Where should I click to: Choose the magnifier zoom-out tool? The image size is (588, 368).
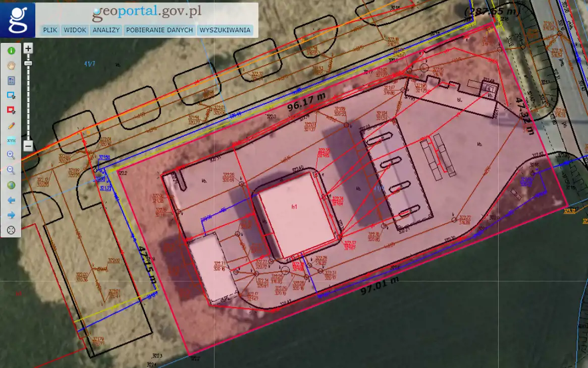(11, 170)
